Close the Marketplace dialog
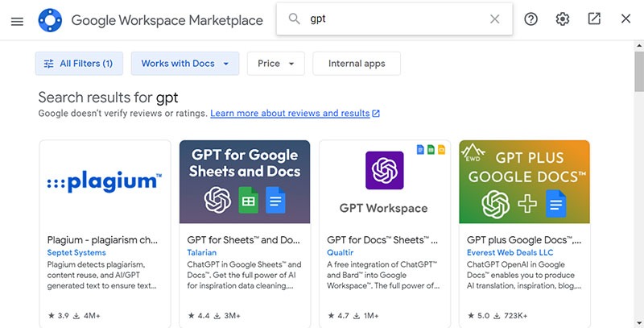The image size is (644, 328). (625, 19)
